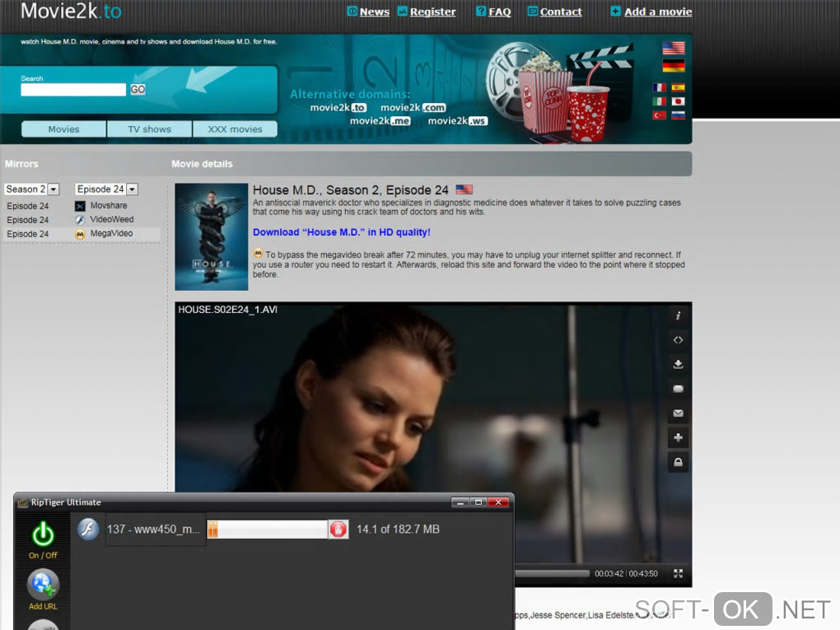
Task: Click the Add URL globe icon in RipTiger
Action: (43, 584)
